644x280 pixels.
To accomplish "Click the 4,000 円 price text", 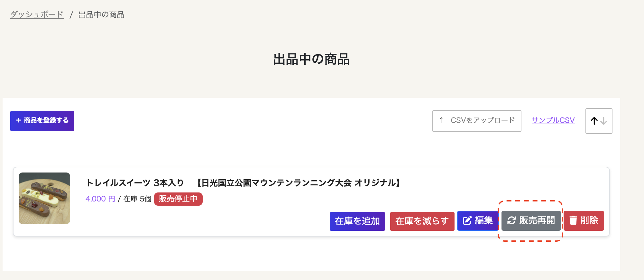I will click(100, 199).
